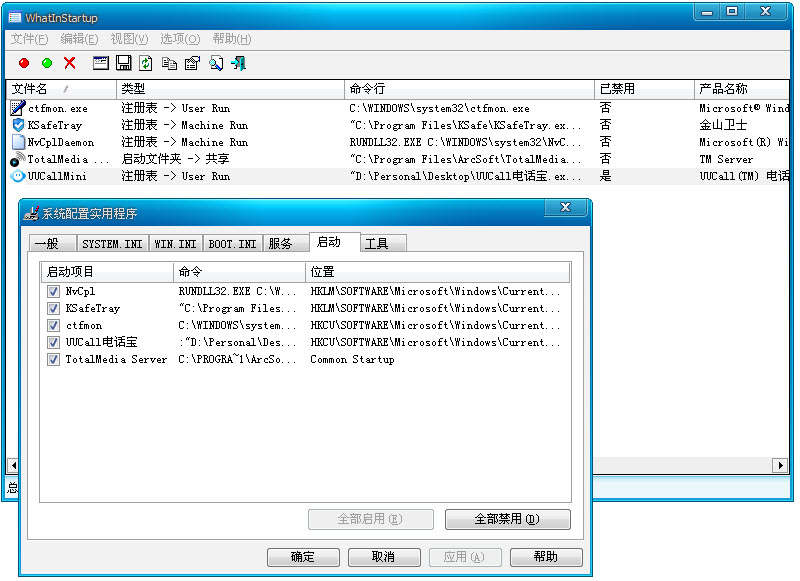Click the properties toolbar icon
The width and height of the screenshot is (800, 581).
coord(192,63)
